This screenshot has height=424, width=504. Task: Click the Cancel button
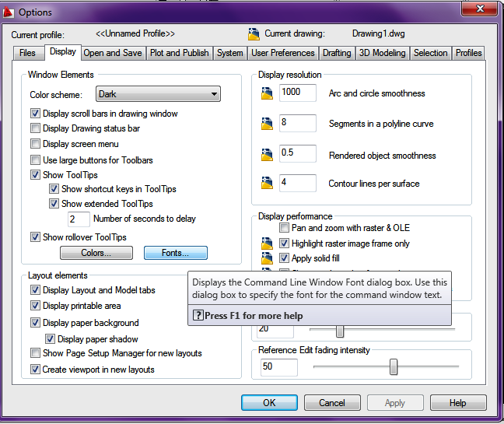(332, 402)
